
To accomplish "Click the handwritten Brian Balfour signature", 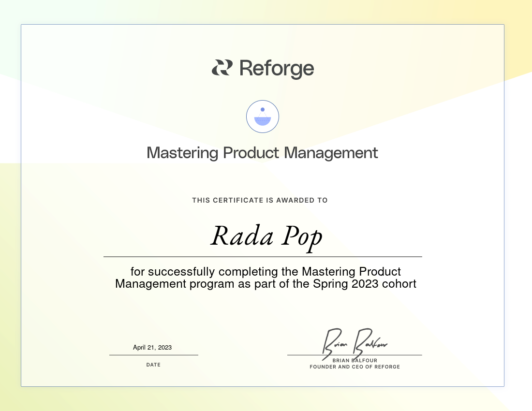I will pos(355,341).
